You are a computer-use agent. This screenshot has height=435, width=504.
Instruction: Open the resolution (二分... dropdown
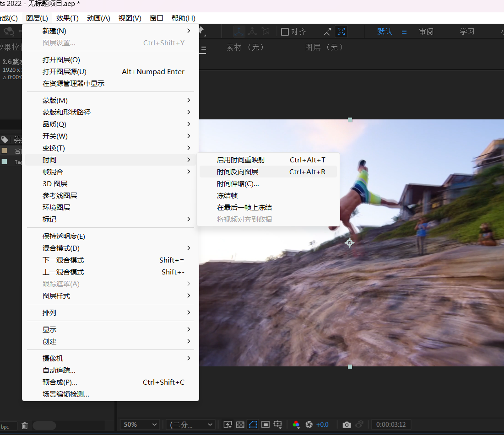[x=191, y=424]
